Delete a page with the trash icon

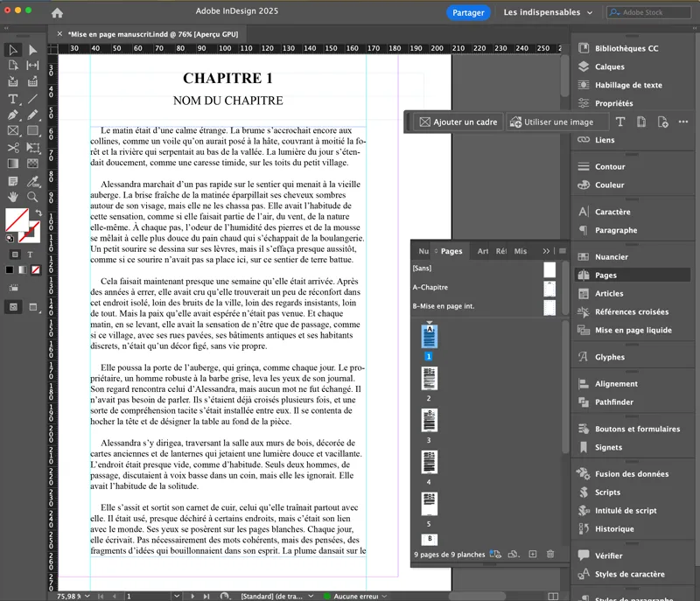549,555
